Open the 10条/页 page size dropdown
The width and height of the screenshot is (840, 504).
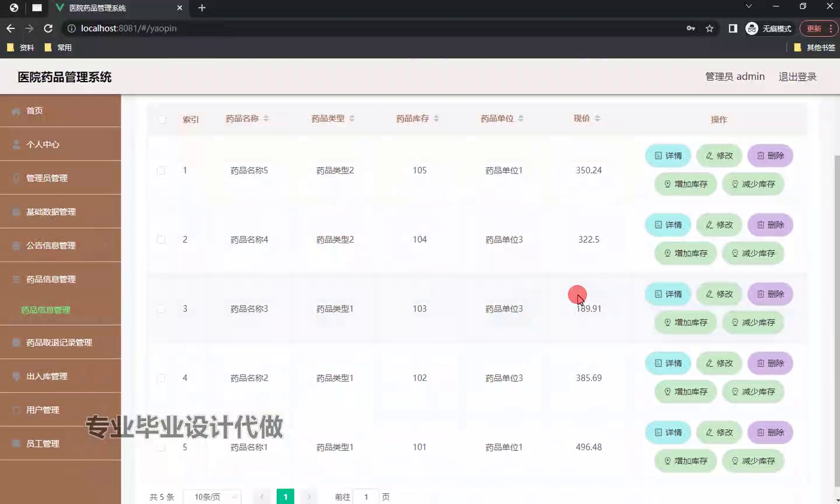coord(212,497)
